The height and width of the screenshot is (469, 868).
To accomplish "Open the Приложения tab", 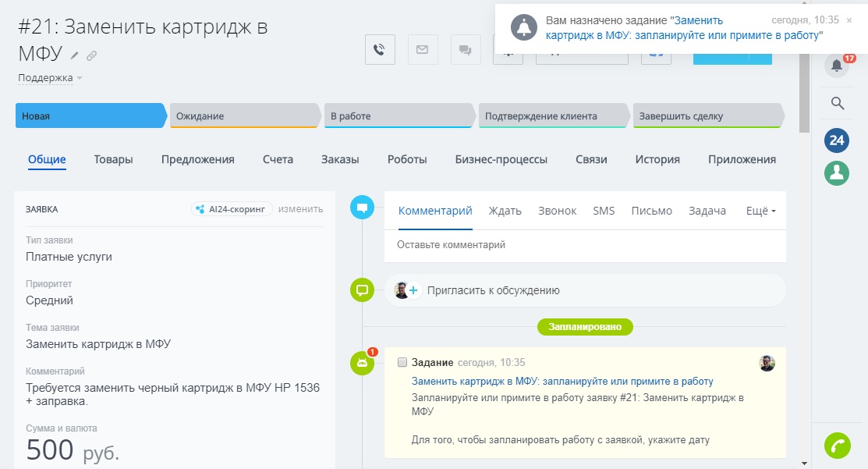I will pos(742,159).
